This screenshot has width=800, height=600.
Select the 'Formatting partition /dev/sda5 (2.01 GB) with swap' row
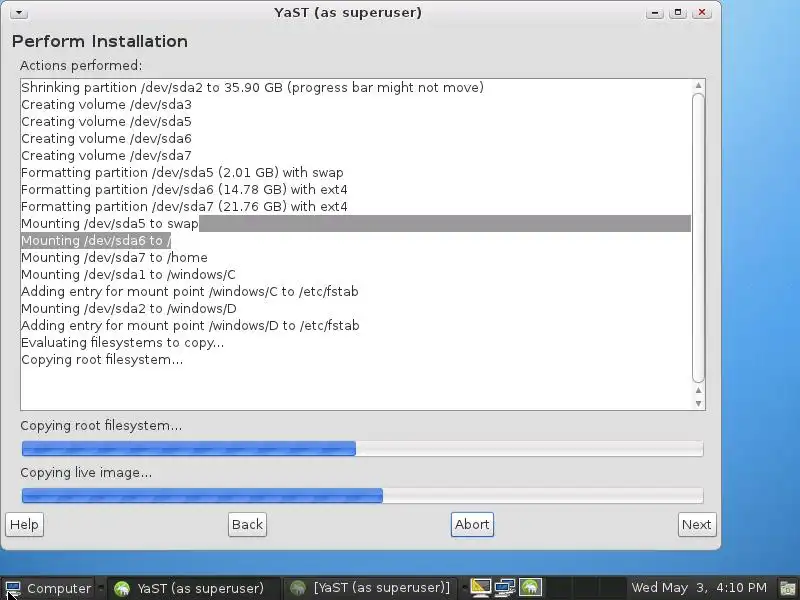pyautogui.click(x=356, y=172)
